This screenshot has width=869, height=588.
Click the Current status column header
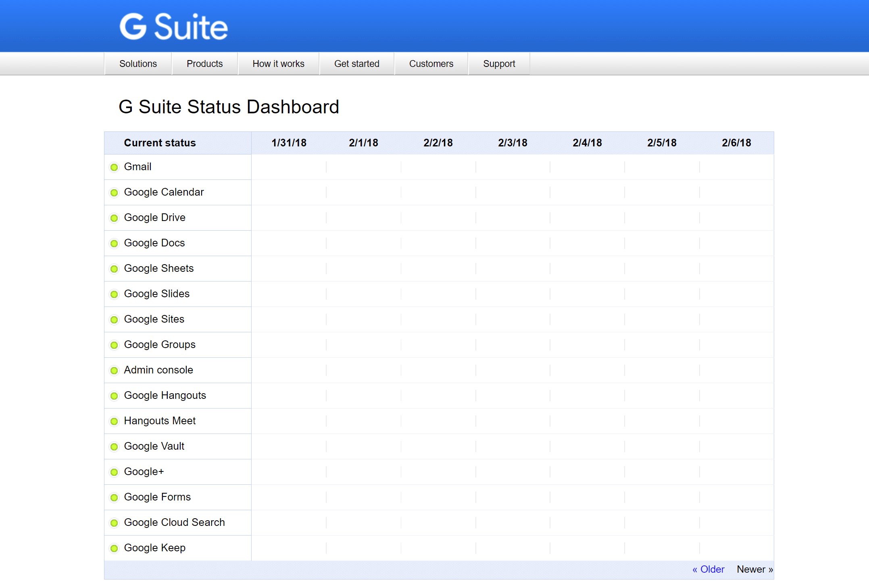(x=160, y=143)
